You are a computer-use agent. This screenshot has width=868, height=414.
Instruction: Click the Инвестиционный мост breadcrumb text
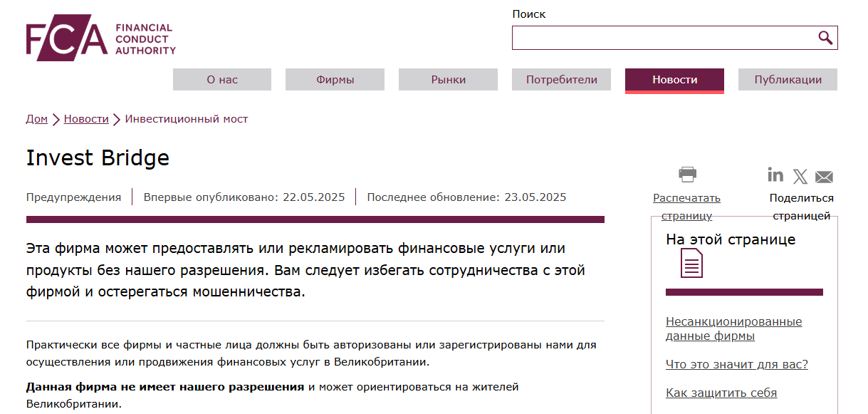(187, 119)
